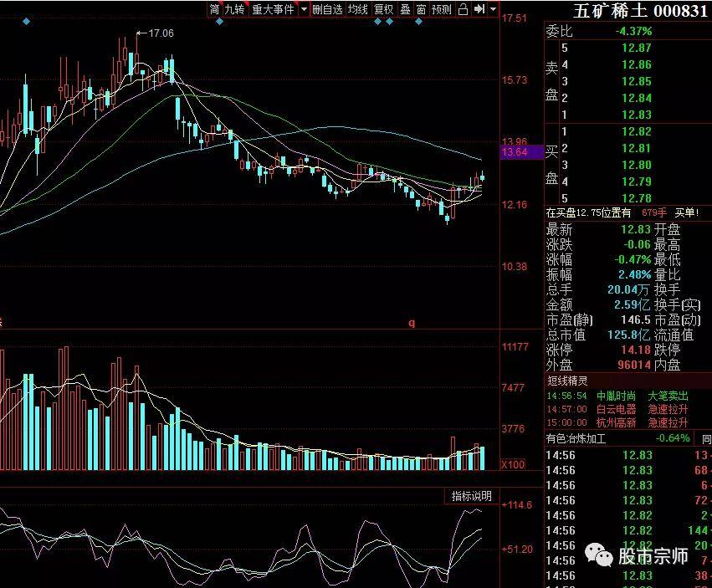Toggle 简 simple mode button
Viewport: 712px width, 588px height.
tap(214, 9)
